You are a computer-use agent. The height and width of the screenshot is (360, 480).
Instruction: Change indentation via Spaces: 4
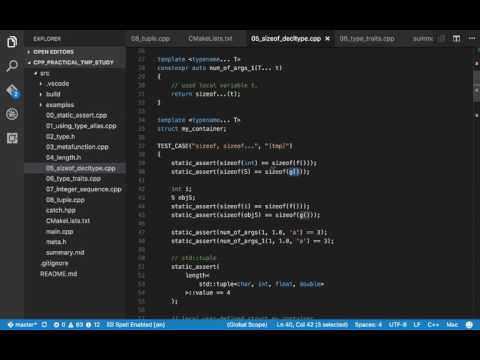pos(368,325)
